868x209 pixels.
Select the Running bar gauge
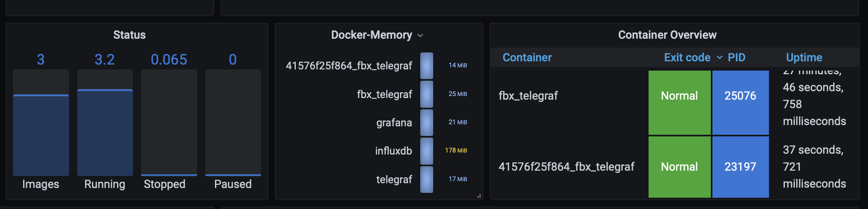105,132
